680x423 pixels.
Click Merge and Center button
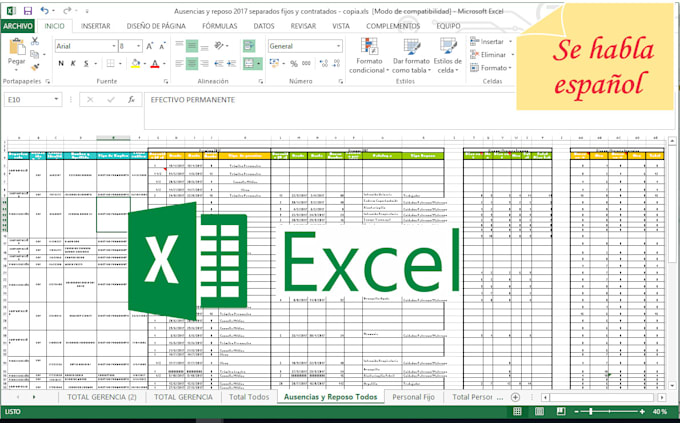click(249, 63)
